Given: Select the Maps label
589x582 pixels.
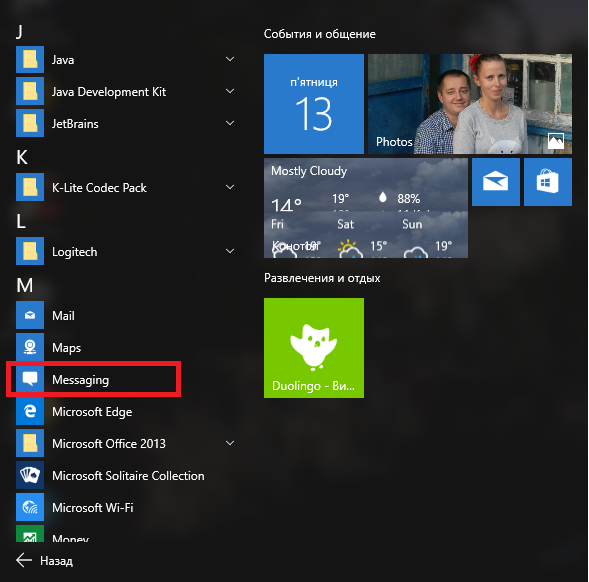Looking at the screenshot, I should click(66, 348).
